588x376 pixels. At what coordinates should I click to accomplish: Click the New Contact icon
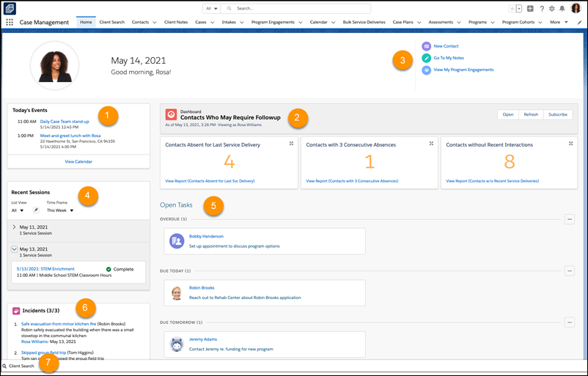pos(427,46)
